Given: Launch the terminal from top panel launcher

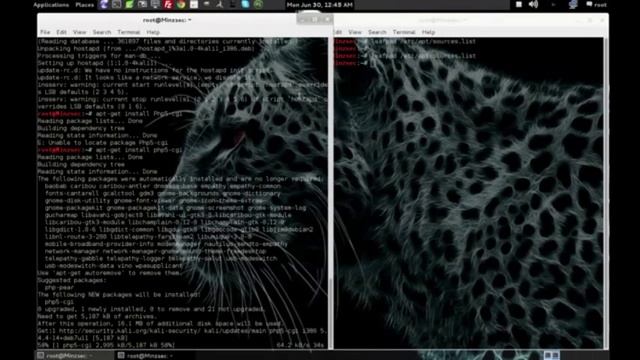Looking at the screenshot, I should (116, 4).
